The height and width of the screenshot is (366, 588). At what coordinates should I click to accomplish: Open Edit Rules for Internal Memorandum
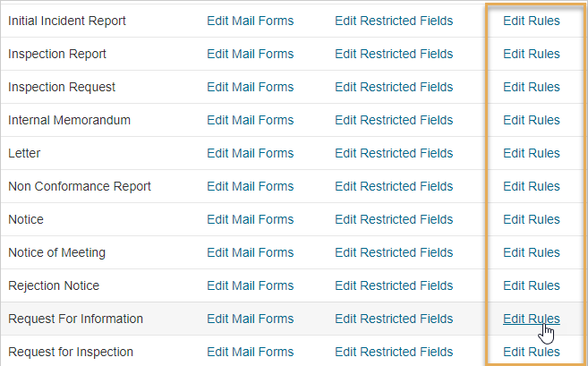click(532, 120)
